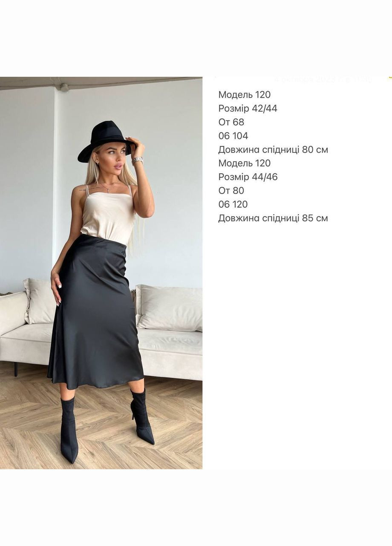Select the 'Розмір 42/44' text line

(248, 108)
